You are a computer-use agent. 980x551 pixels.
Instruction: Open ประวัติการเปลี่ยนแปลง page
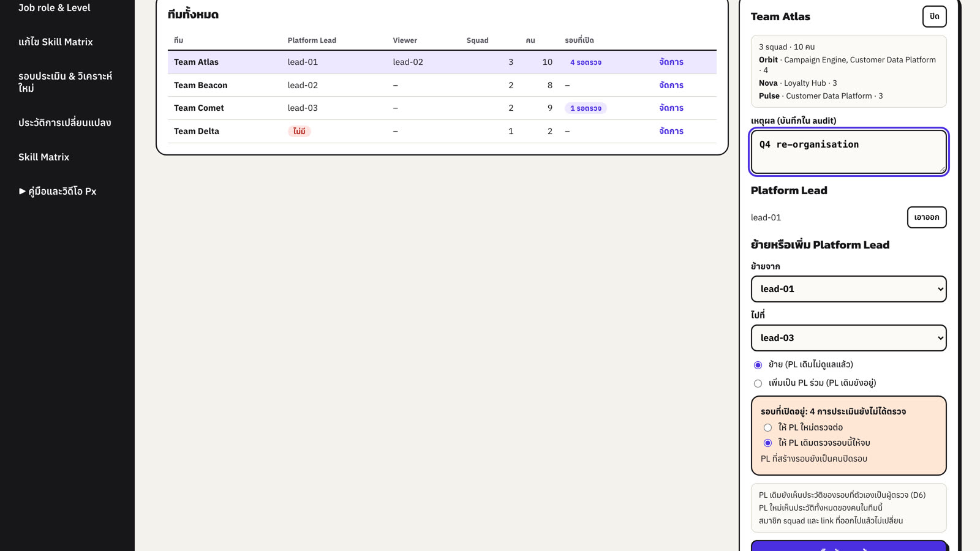(x=65, y=123)
